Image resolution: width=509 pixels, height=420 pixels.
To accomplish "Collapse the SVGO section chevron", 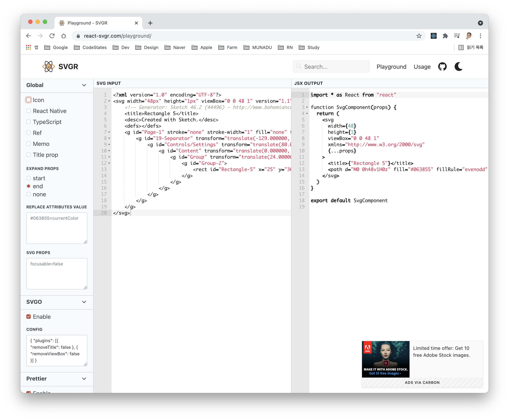I will (84, 302).
